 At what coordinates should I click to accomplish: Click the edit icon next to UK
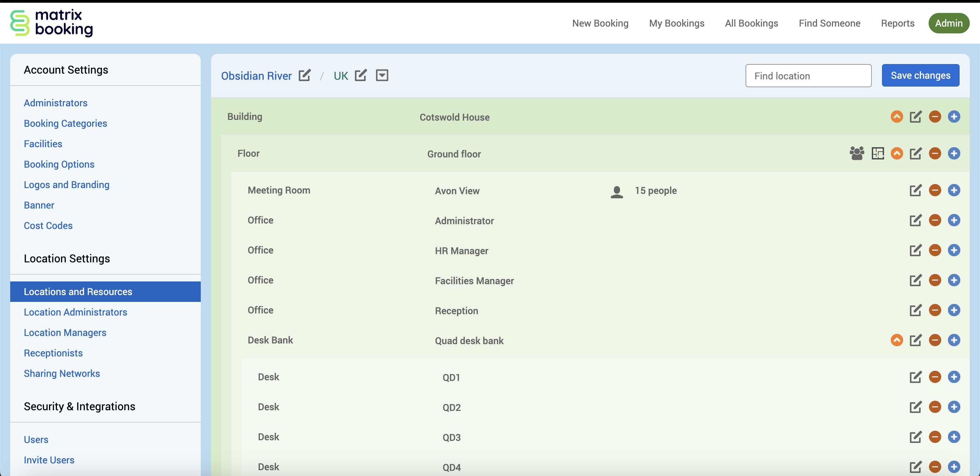[x=361, y=75]
